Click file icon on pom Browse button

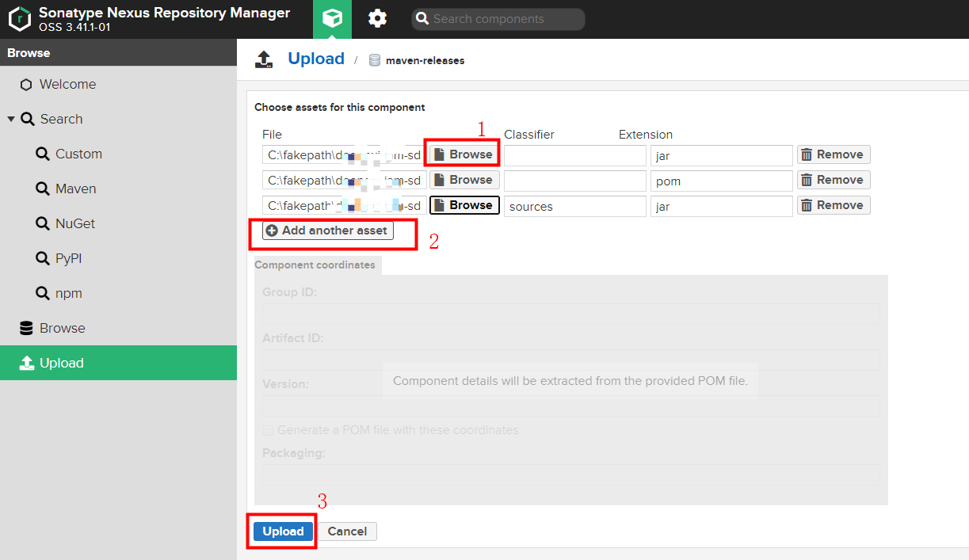440,180
